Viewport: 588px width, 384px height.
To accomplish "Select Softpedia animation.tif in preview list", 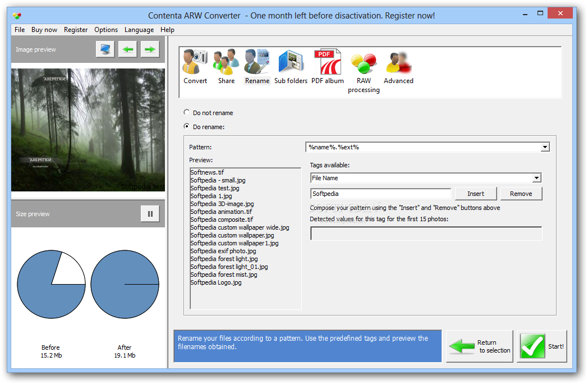I will [221, 212].
